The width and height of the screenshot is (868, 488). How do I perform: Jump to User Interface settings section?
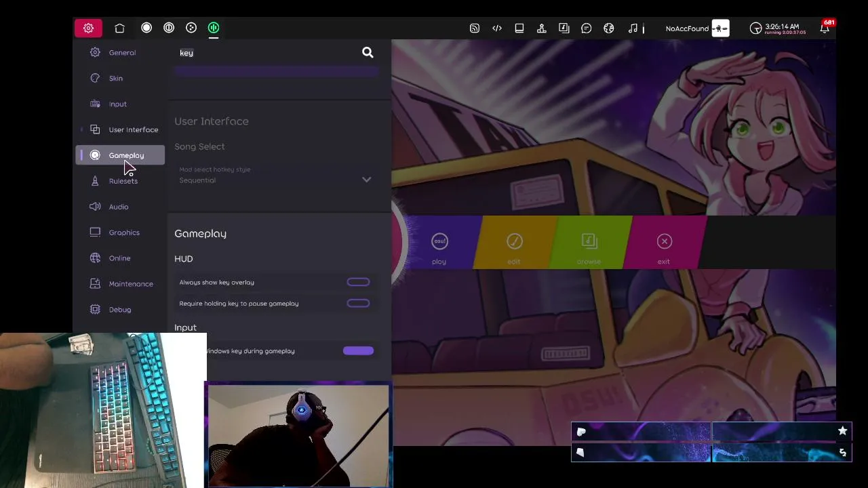120,129
